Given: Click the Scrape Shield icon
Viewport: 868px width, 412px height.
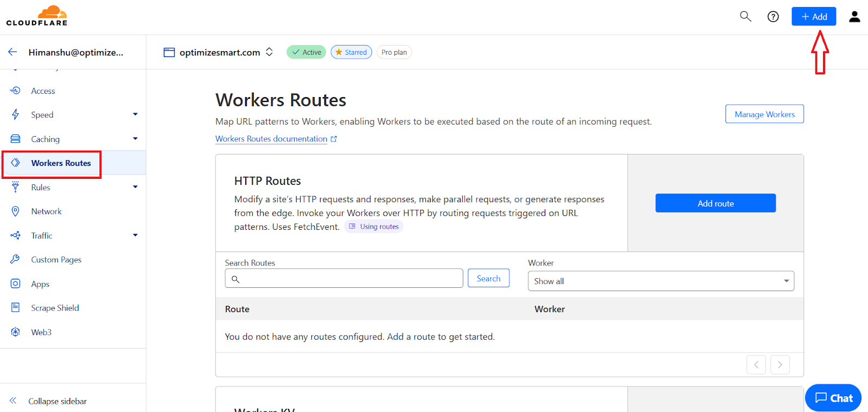Looking at the screenshot, I should tap(15, 307).
